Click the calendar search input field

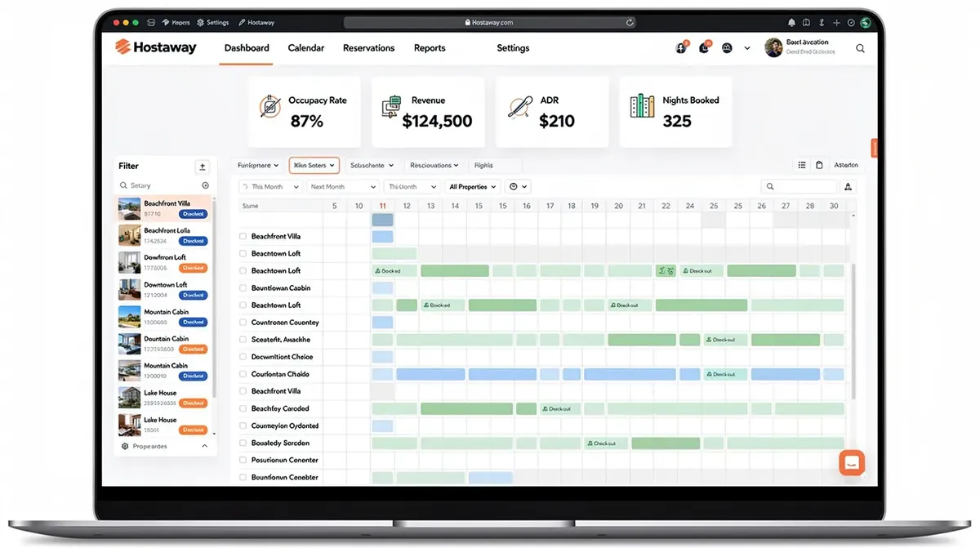799,187
